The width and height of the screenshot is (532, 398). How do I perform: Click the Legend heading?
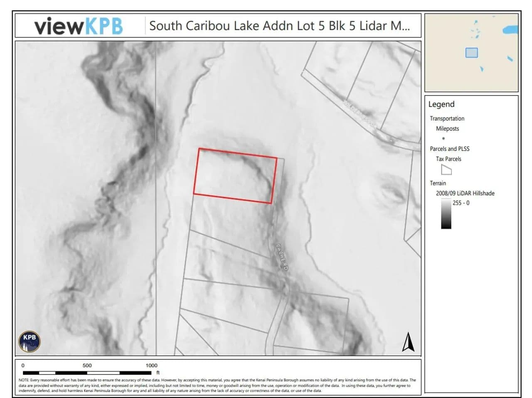(441, 104)
